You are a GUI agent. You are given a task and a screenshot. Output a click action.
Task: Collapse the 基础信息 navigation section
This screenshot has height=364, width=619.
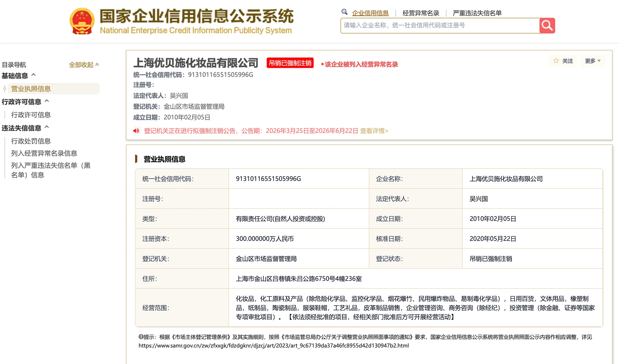click(x=19, y=76)
